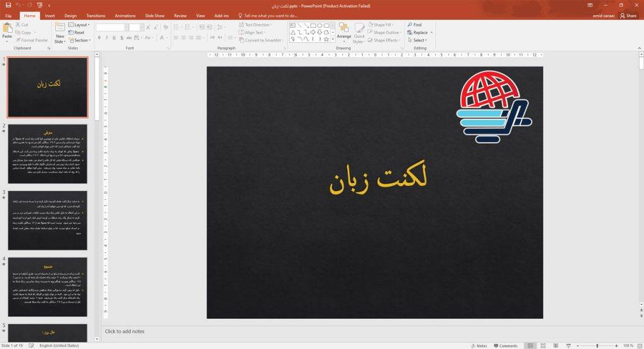Click the Comments status bar button
Image resolution: width=644 pixels, height=349 pixels.
click(x=506, y=346)
